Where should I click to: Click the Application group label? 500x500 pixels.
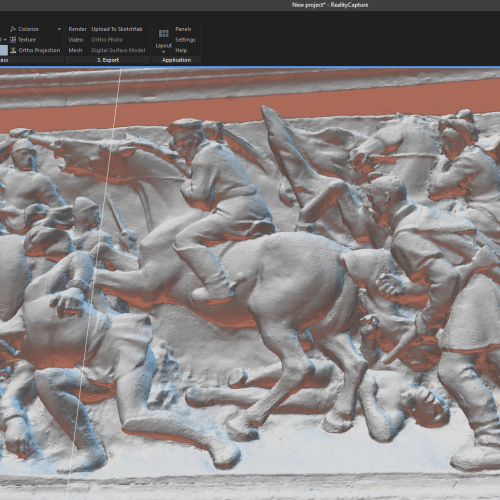(176, 60)
